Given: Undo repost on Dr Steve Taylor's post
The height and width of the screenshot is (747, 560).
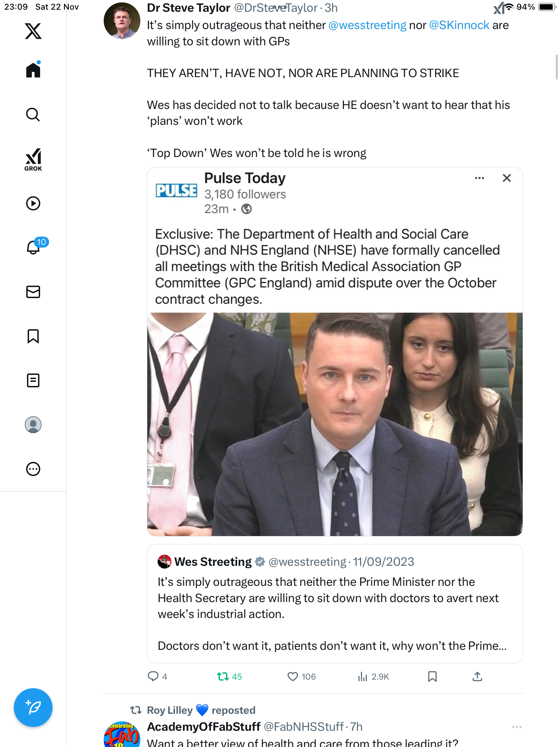Looking at the screenshot, I should tap(223, 676).
